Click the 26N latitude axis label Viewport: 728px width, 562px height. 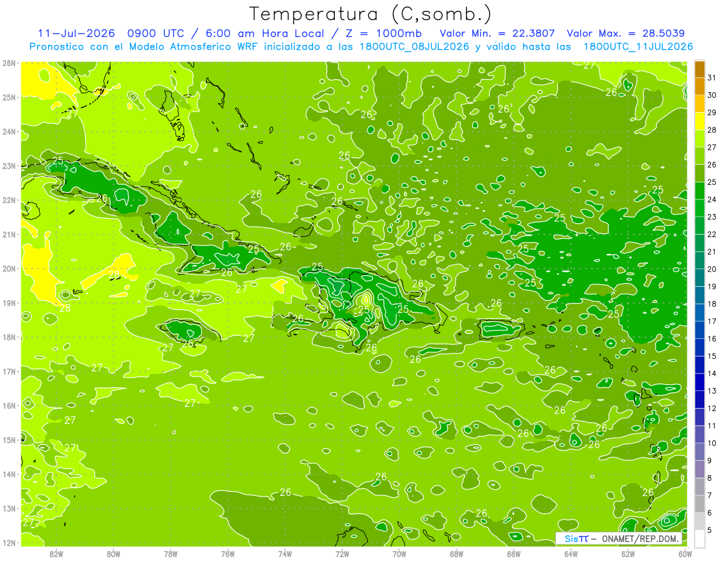9,62
